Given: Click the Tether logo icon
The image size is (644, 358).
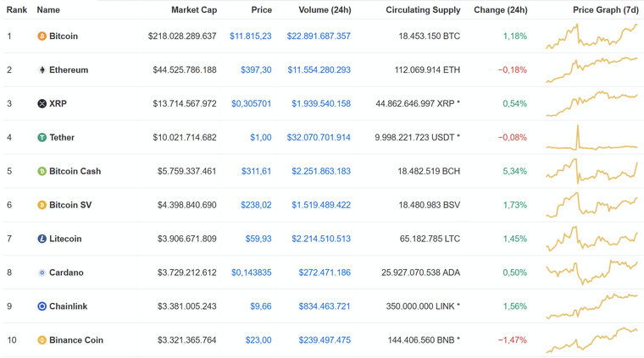Looking at the screenshot, I should [42, 137].
